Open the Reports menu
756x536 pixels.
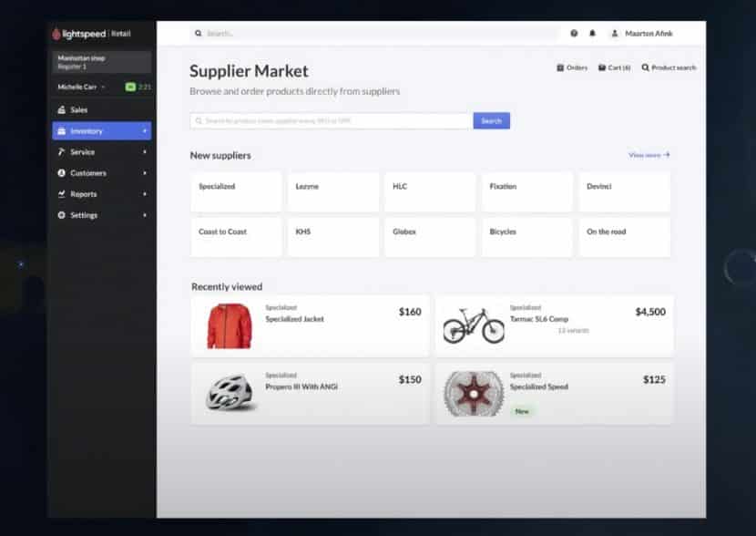coord(102,194)
